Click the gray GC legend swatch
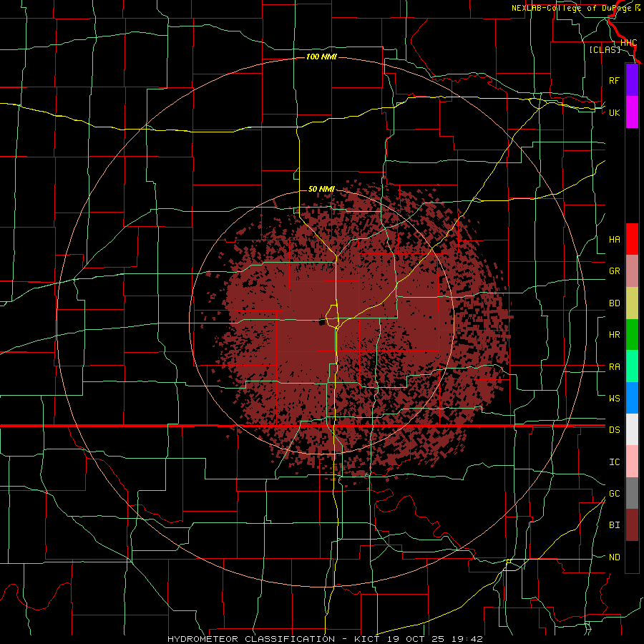 click(x=632, y=493)
